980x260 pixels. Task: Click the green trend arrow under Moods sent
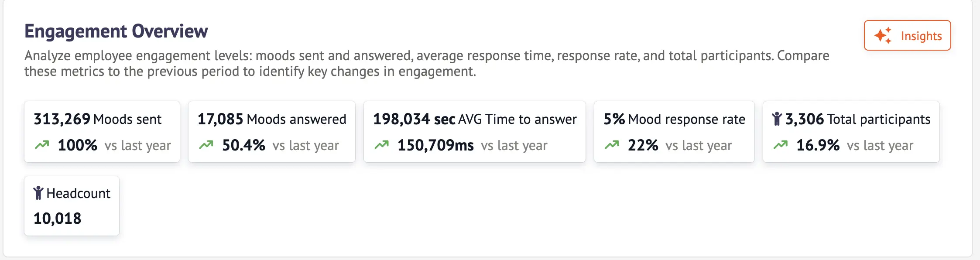pyautogui.click(x=42, y=145)
